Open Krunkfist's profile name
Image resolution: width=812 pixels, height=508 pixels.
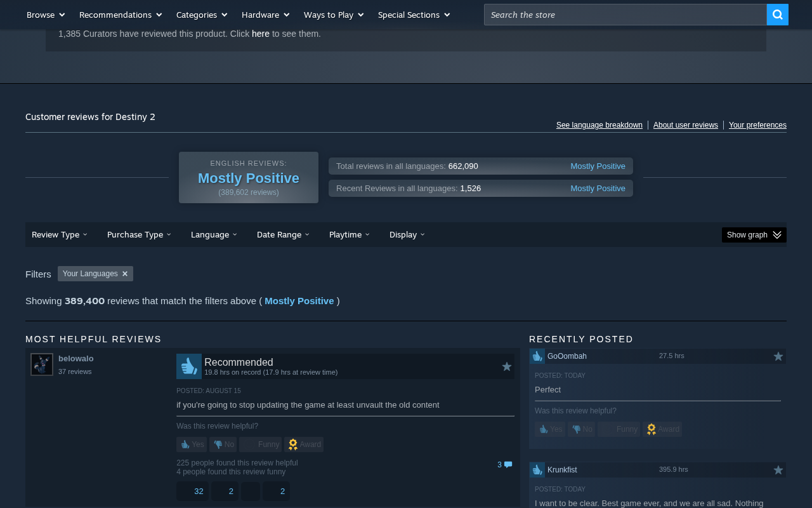click(x=562, y=470)
